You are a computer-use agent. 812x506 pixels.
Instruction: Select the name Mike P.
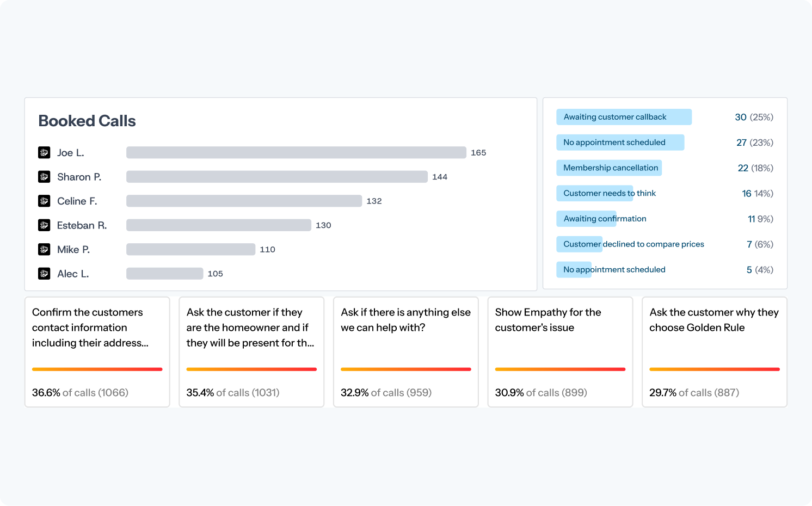73,250
